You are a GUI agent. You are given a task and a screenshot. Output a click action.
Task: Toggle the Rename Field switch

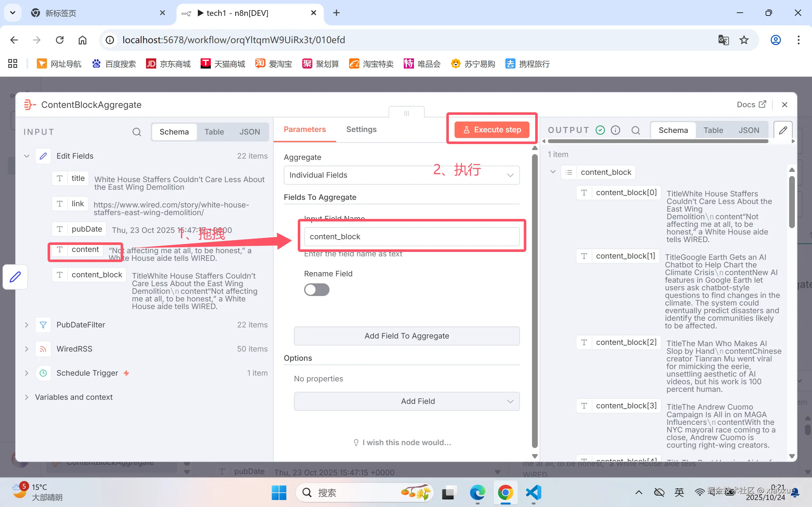point(316,290)
